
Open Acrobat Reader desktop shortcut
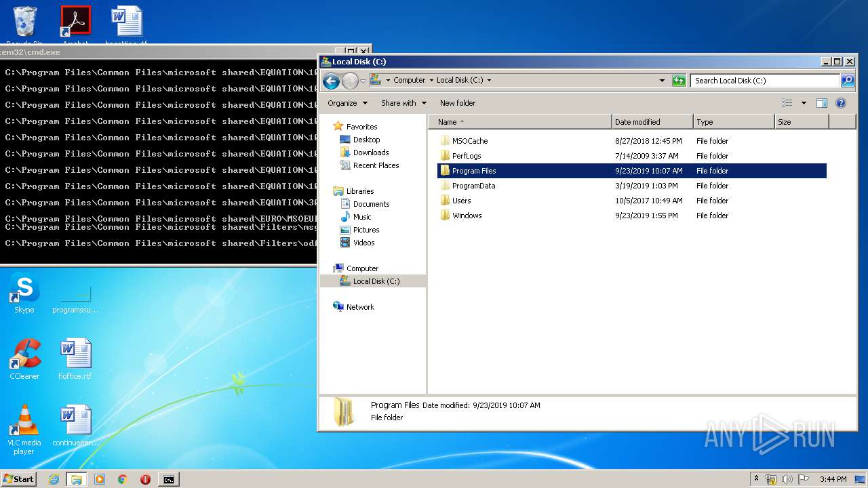coord(76,26)
